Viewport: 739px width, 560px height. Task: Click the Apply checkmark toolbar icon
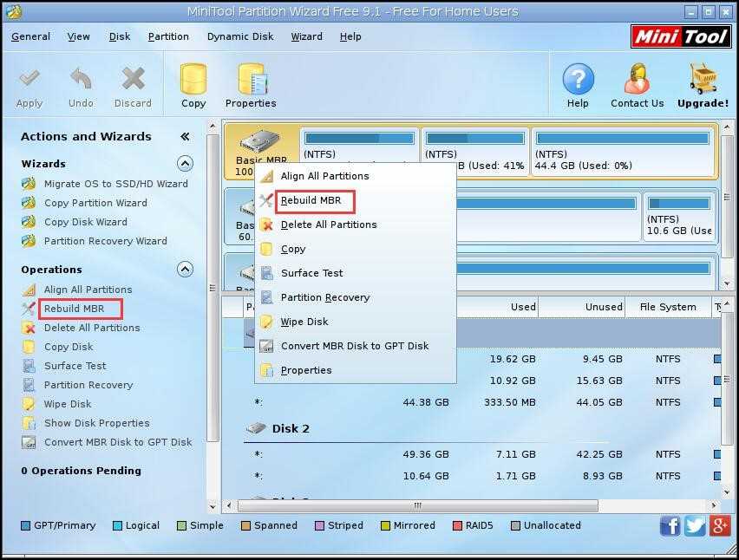coord(29,79)
